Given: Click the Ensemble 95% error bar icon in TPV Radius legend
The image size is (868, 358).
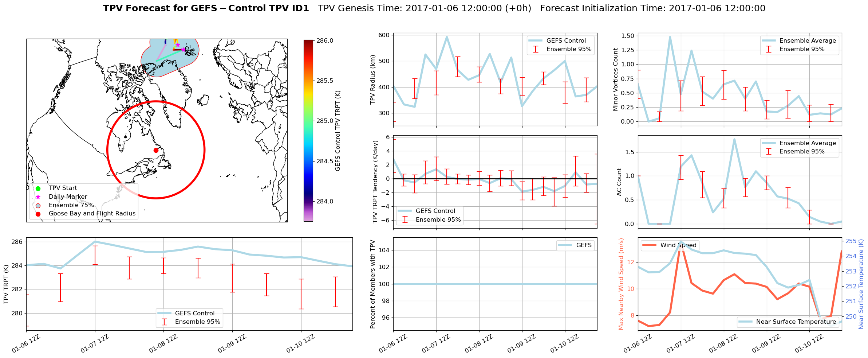Looking at the screenshot, I should pyautogui.click(x=536, y=49).
